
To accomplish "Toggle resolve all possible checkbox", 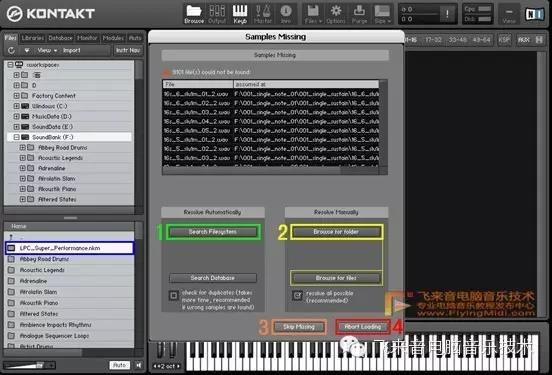I will point(297,295).
